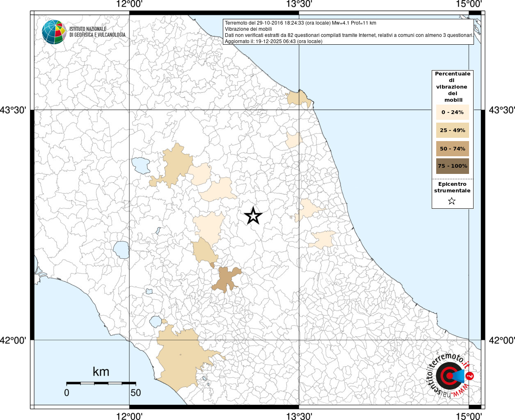
Task: Select the 0 - 24% legend swatch
Action: (x=452, y=112)
